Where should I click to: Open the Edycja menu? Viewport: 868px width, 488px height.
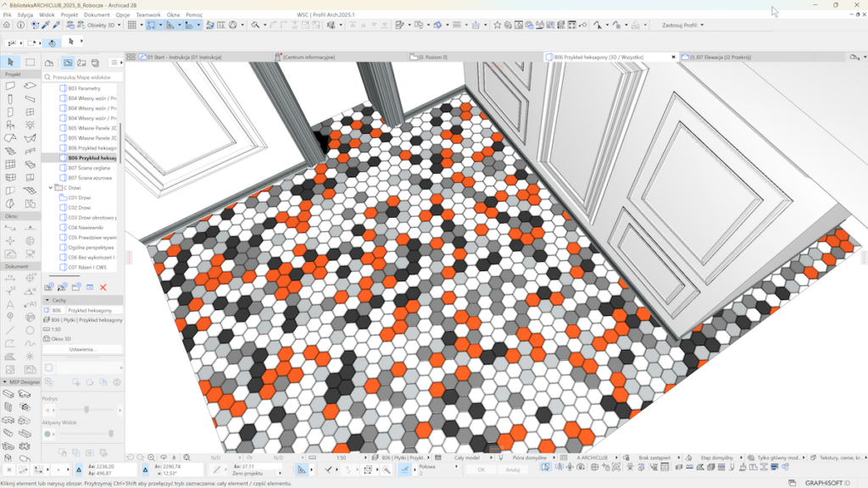[x=25, y=15]
